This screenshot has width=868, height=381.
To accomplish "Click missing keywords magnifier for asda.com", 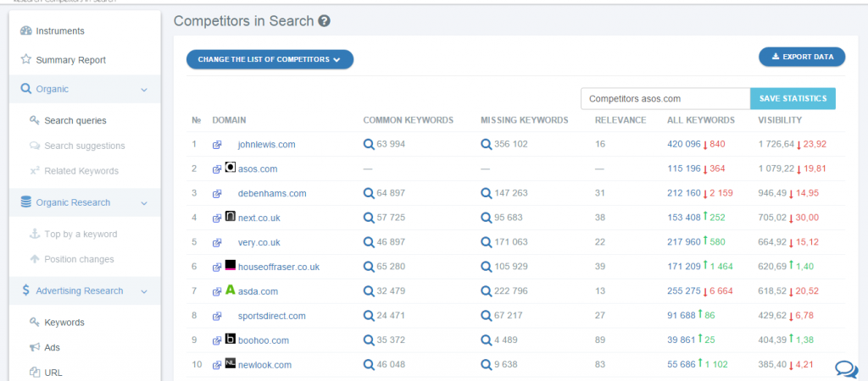I will (486, 291).
